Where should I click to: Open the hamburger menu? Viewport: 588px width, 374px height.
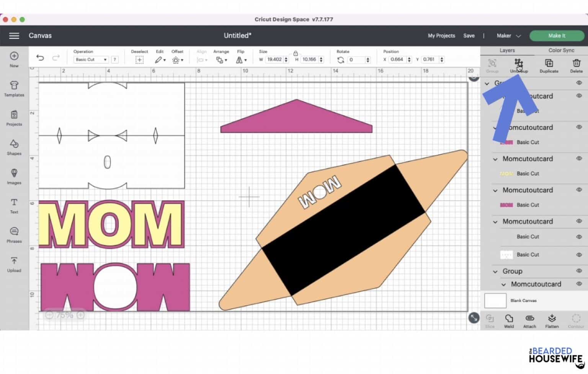point(14,36)
